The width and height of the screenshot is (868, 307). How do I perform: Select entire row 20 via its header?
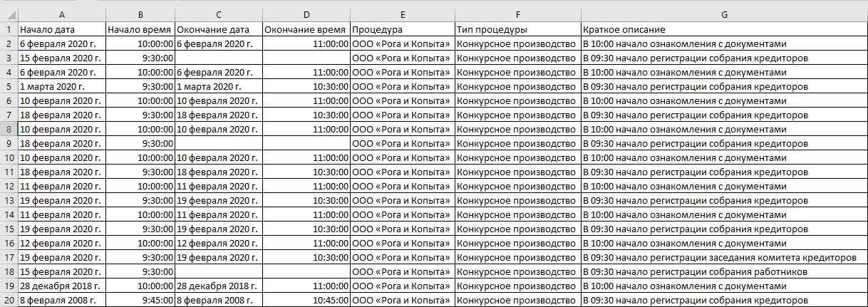click(9, 301)
